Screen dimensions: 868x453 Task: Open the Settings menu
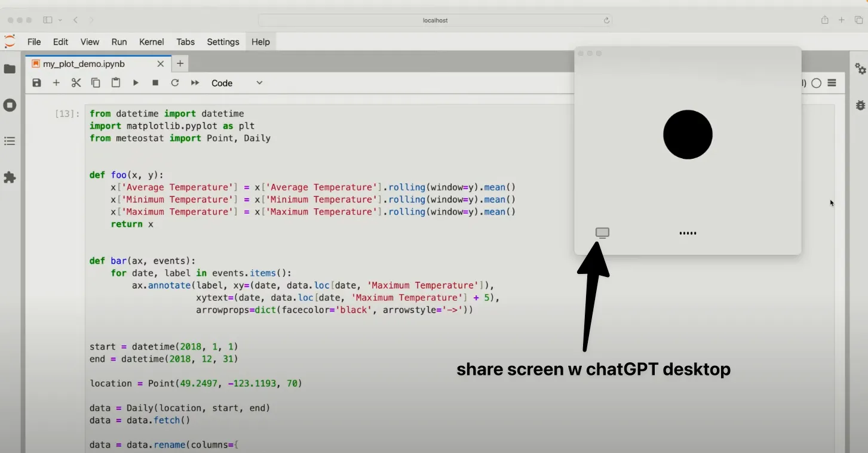223,42
